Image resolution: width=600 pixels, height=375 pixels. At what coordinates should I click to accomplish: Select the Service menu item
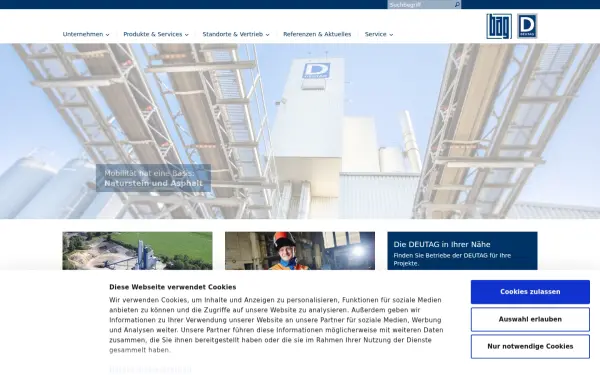coord(375,34)
